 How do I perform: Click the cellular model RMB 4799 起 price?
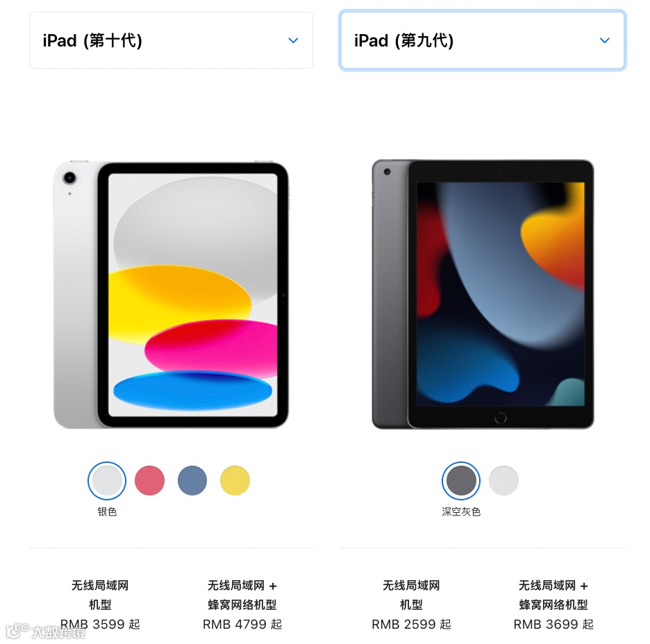[x=242, y=624]
